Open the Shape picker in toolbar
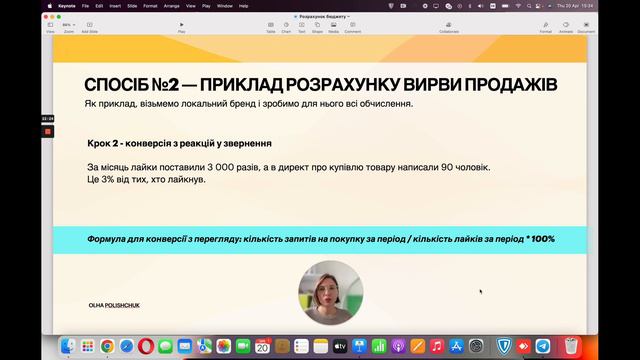This screenshot has height=360, width=640. click(x=317, y=27)
